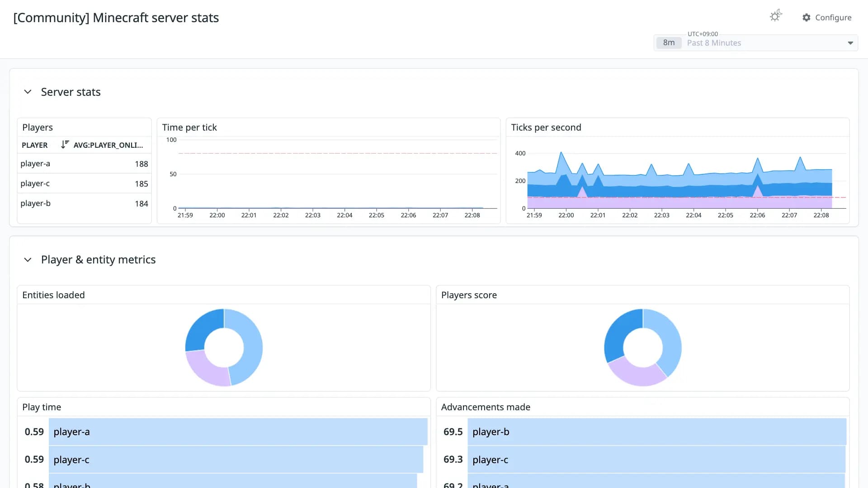Click the dashboard title Minecraft server stats
Image resolution: width=868 pixels, height=488 pixels.
[116, 18]
